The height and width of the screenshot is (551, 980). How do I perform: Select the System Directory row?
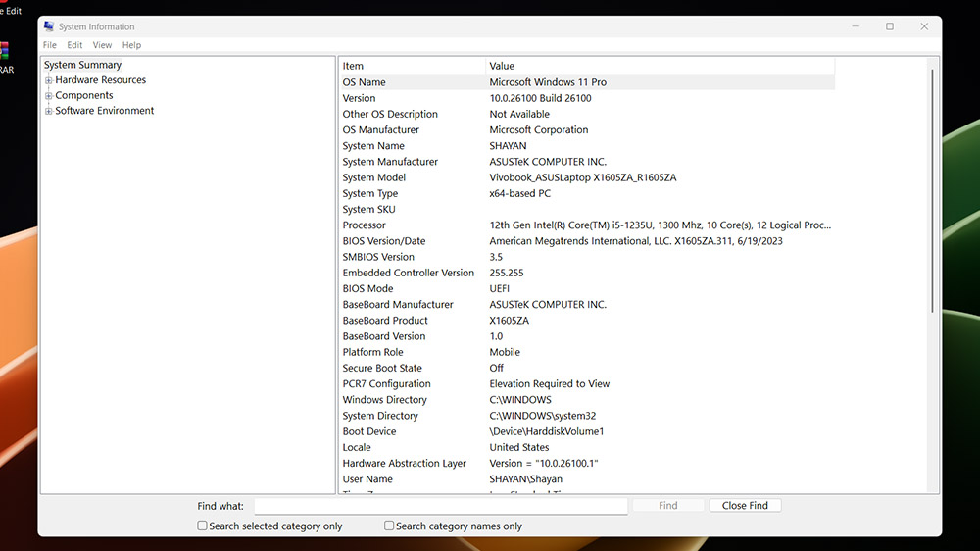coord(587,416)
